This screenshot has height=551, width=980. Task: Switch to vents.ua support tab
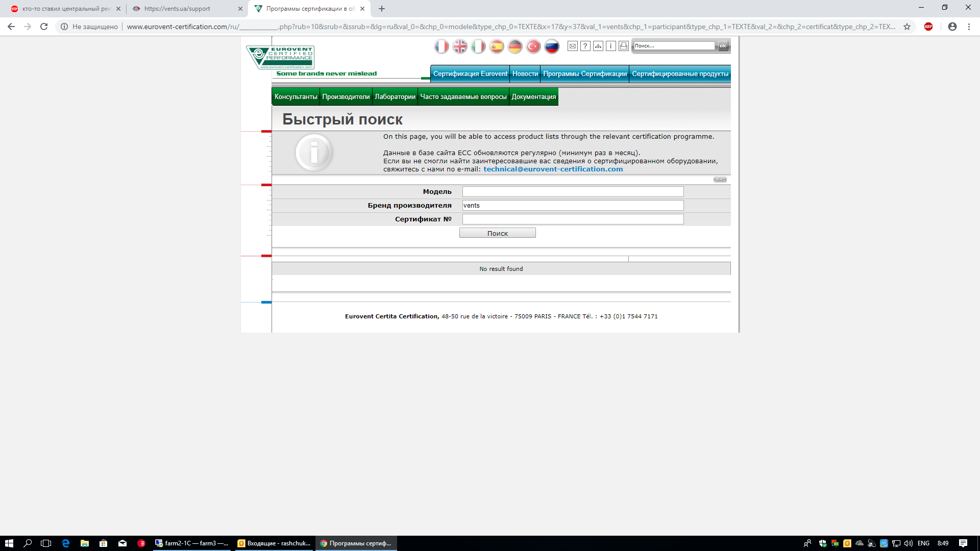[x=177, y=9]
